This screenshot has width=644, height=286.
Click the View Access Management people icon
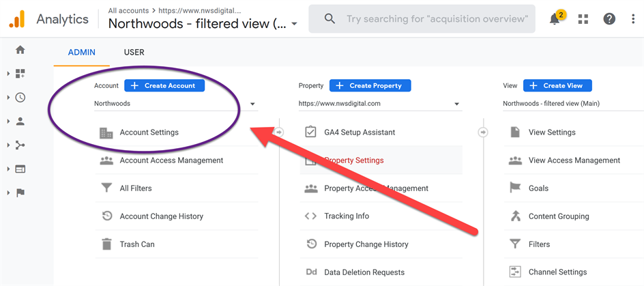515,160
